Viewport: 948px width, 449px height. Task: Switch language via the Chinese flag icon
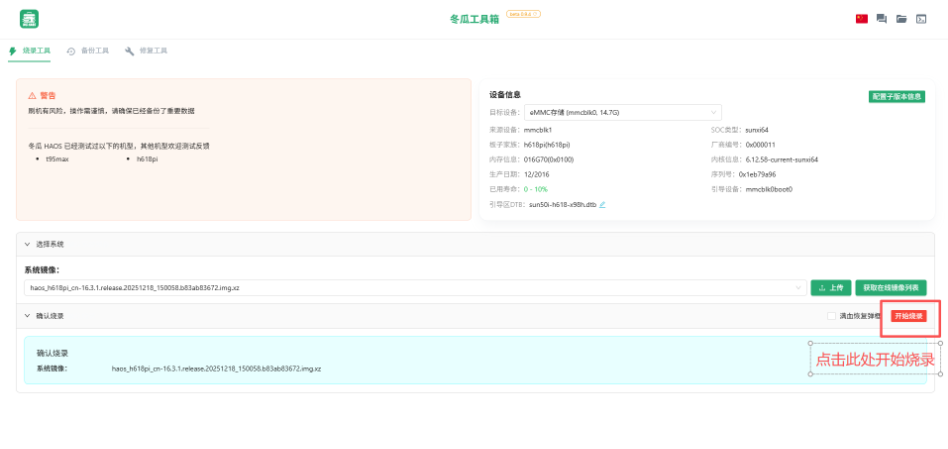[x=861, y=19]
